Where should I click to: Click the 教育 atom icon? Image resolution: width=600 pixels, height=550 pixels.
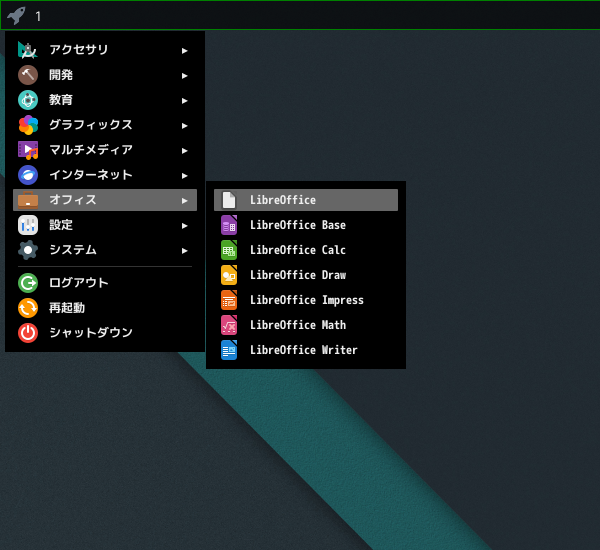pyautogui.click(x=28, y=100)
